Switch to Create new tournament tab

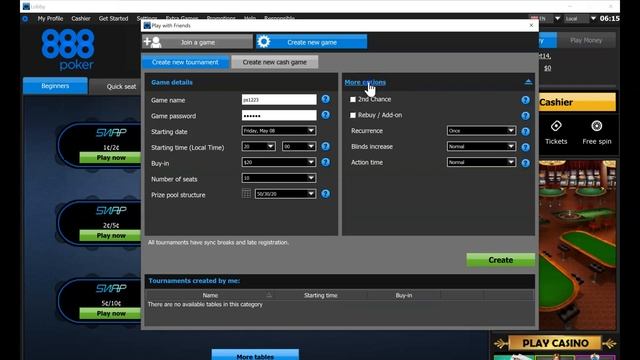[x=185, y=62]
